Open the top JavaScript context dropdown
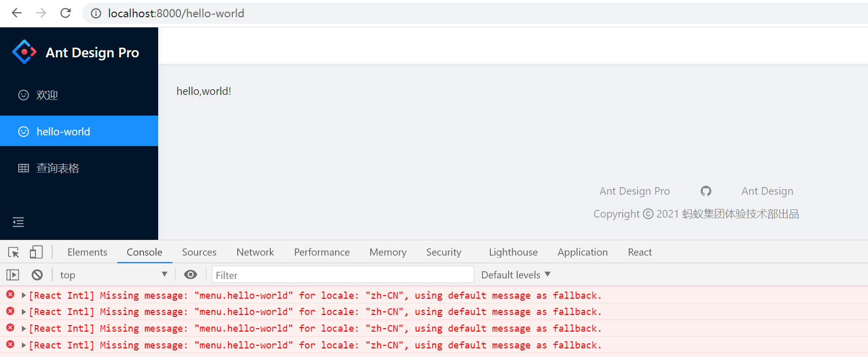This screenshot has height=357, width=868. (114, 275)
